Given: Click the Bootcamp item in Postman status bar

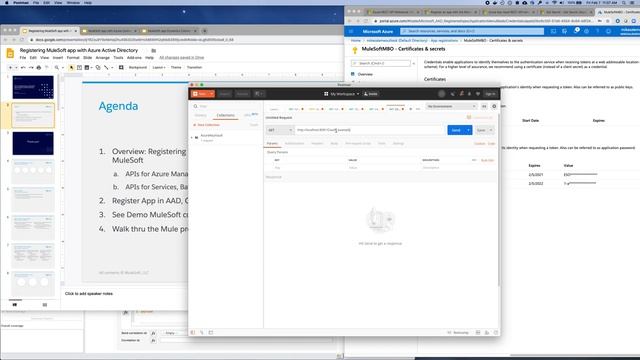Looking at the screenshot, I should [x=458, y=333].
